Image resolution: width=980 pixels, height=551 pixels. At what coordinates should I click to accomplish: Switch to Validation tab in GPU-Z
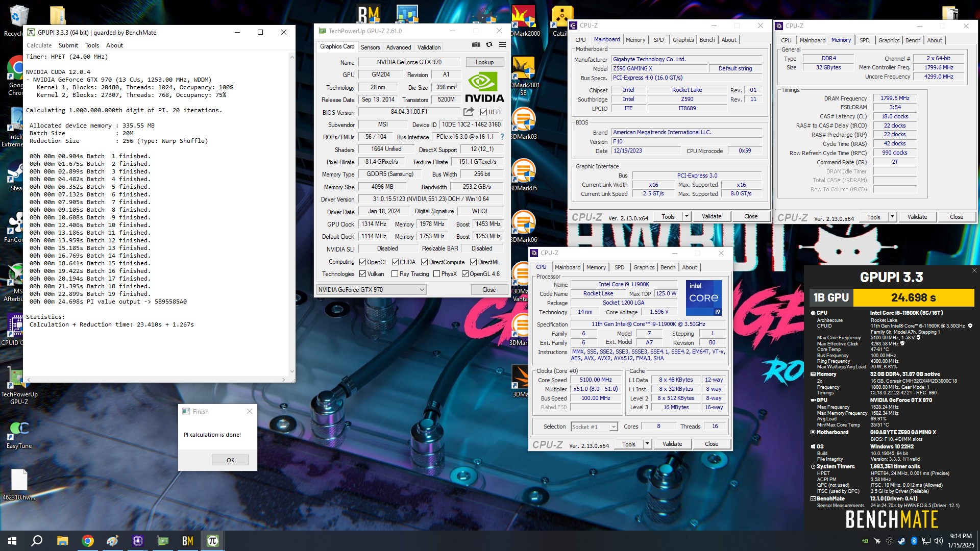tap(429, 47)
